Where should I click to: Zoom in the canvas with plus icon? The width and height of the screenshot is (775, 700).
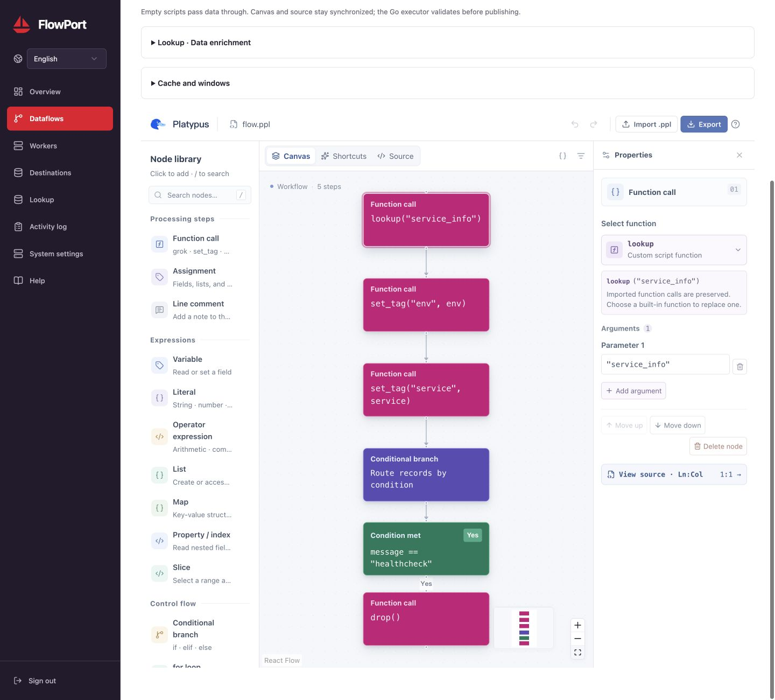click(x=577, y=625)
